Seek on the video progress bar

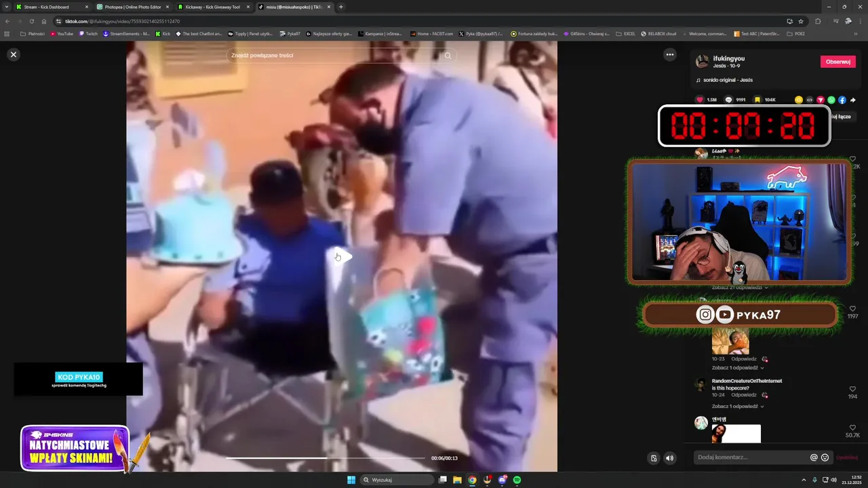[325, 458]
